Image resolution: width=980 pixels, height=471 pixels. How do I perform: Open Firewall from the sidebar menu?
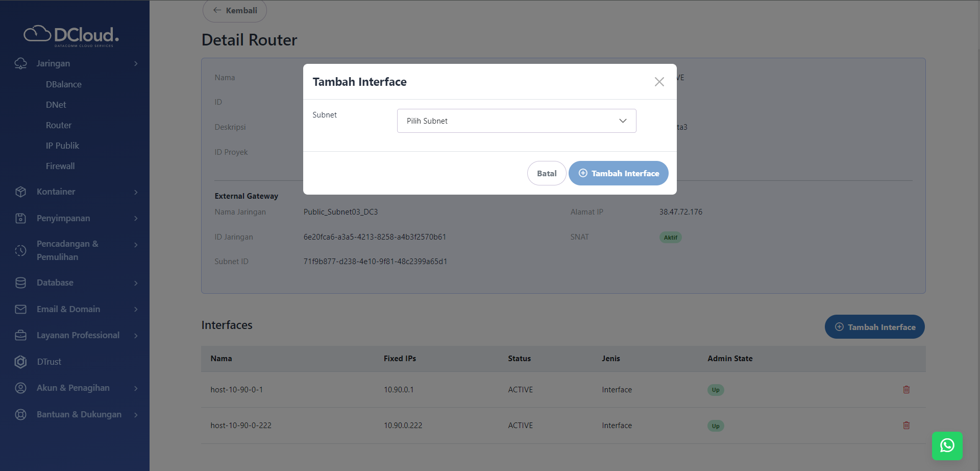60,166
